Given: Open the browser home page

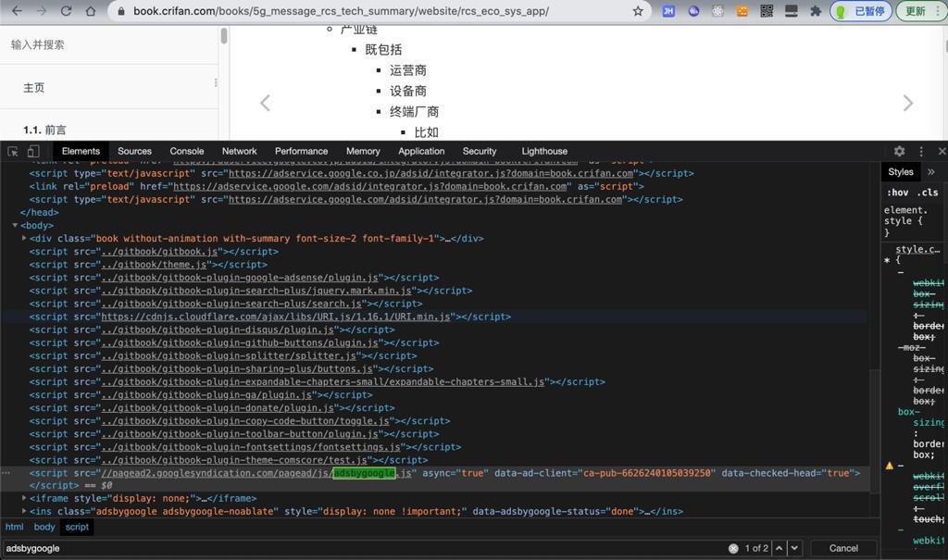Looking at the screenshot, I should tap(90, 11).
